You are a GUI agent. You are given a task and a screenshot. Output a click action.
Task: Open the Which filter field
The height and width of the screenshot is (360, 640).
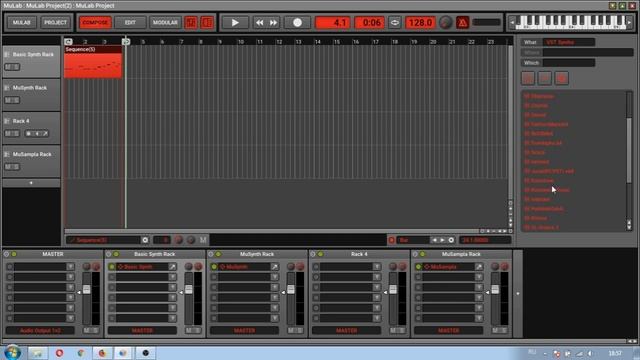pos(569,63)
